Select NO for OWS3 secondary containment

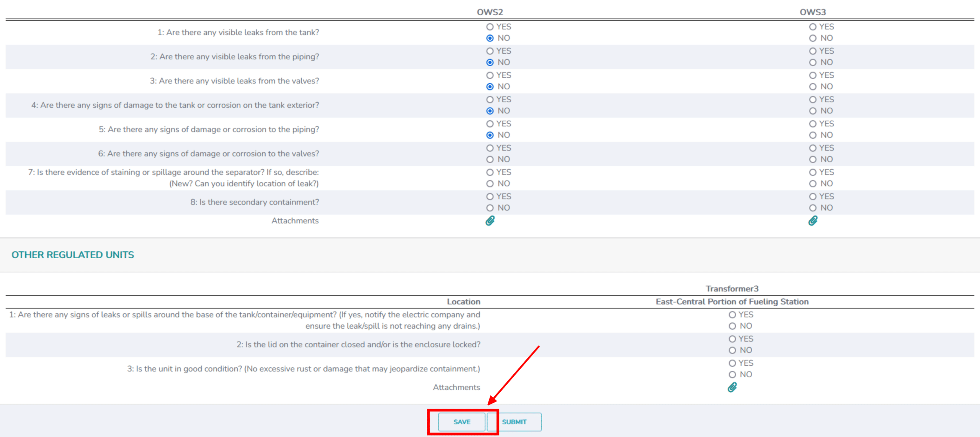coord(813,208)
